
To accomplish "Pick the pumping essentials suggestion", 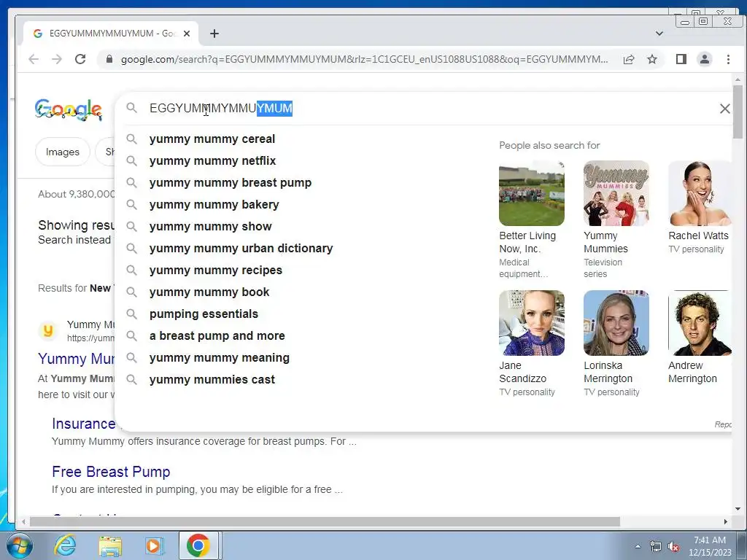I will 204,314.
